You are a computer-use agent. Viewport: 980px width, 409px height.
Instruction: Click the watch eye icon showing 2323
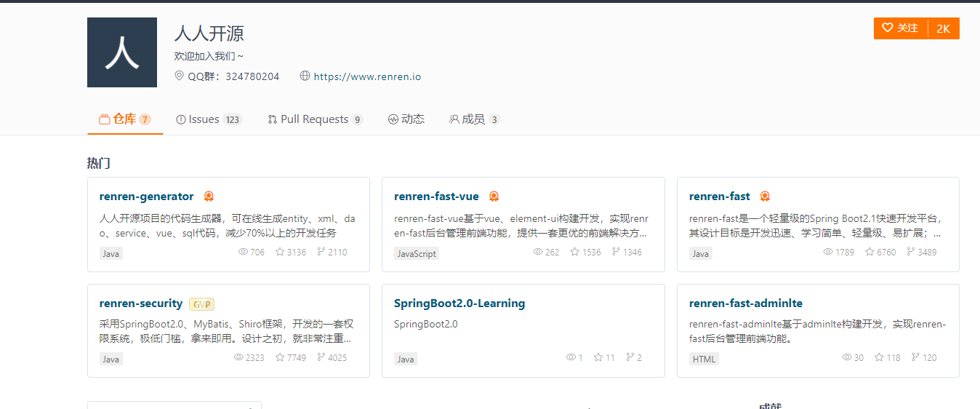pyautogui.click(x=239, y=357)
